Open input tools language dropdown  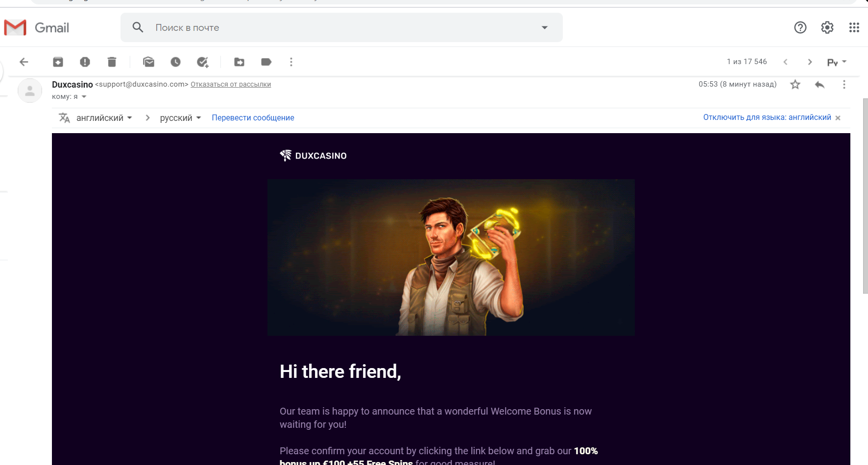tap(837, 62)
